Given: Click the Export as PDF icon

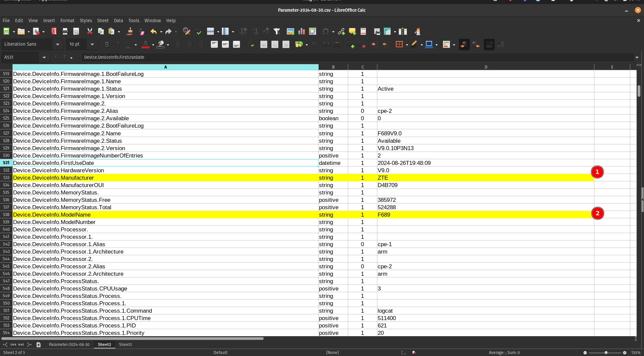Looking at the screenshot, I should click(54, 32).
